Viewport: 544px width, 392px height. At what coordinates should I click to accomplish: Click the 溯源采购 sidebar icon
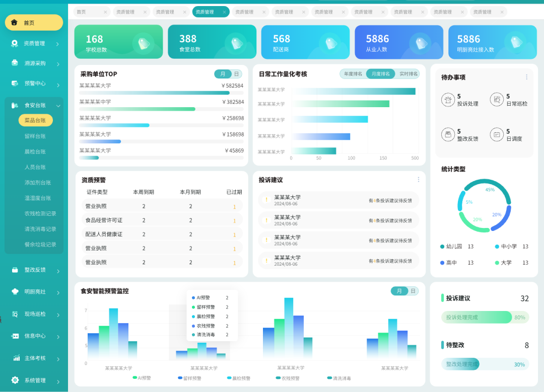pos(15,63)
